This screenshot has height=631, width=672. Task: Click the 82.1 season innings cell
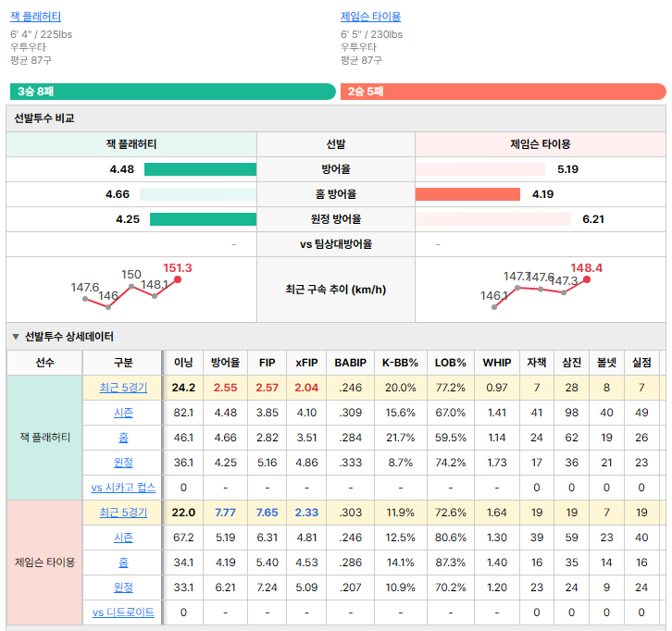click(183, 413)
